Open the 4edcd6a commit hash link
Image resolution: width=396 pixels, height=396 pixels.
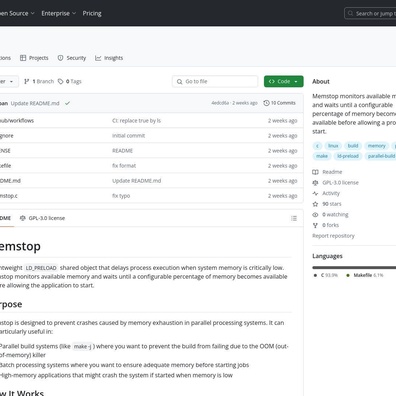[x=220, y=103]
